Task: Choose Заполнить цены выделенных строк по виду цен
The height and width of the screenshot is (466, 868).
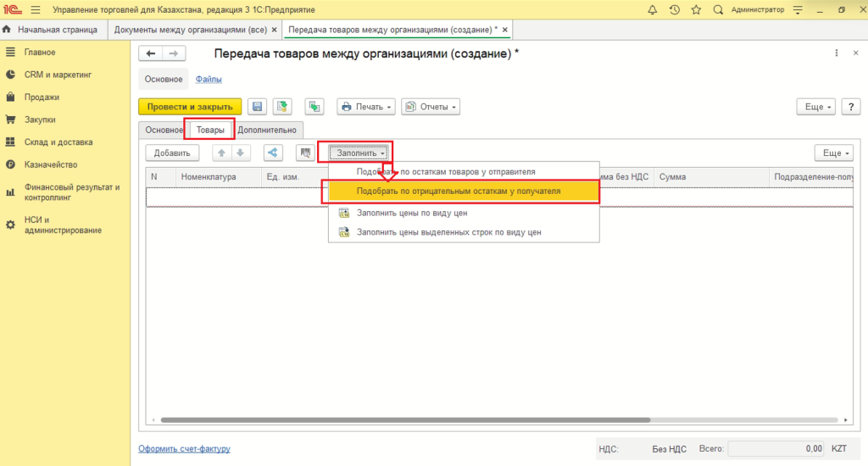Action: coord(464,232)
